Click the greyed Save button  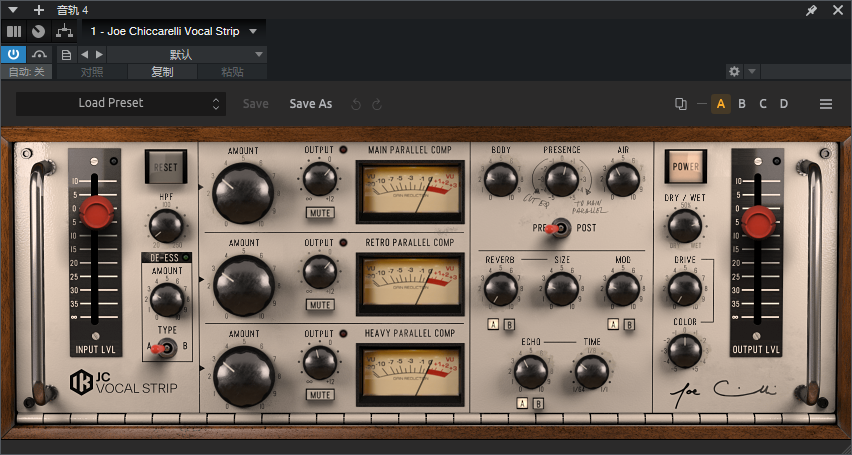pos(255,104)
